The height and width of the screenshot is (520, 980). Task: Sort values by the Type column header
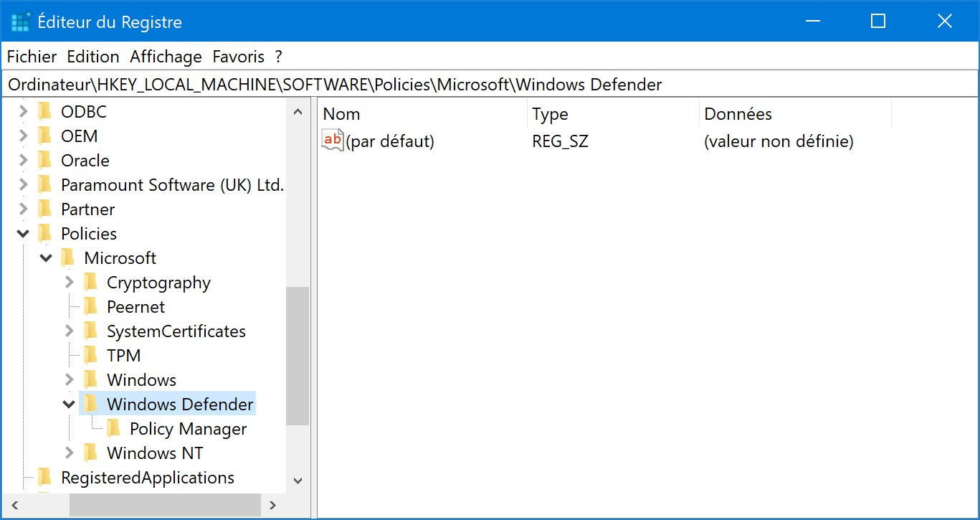click(613, 114)
